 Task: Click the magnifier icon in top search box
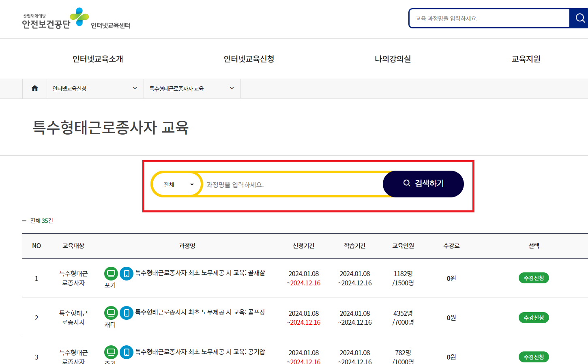(579, 18)
